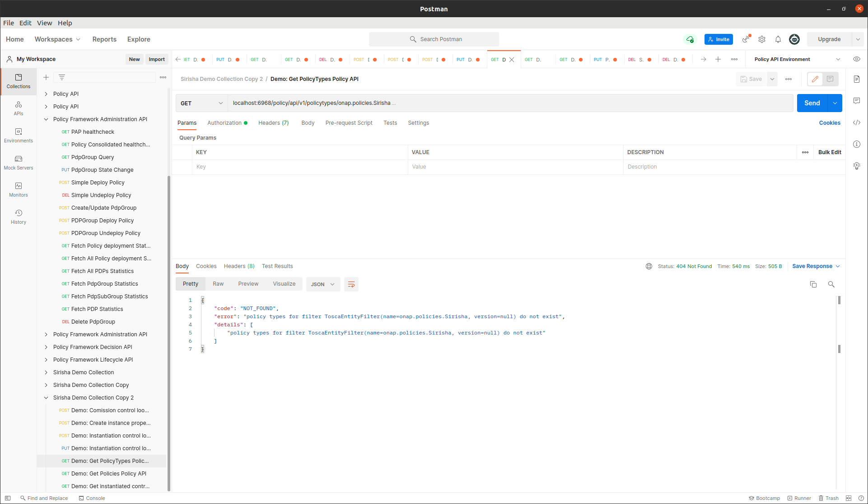
Task: Expand the Policy Framework Decision API collection
Action: (x=46, y=347)
